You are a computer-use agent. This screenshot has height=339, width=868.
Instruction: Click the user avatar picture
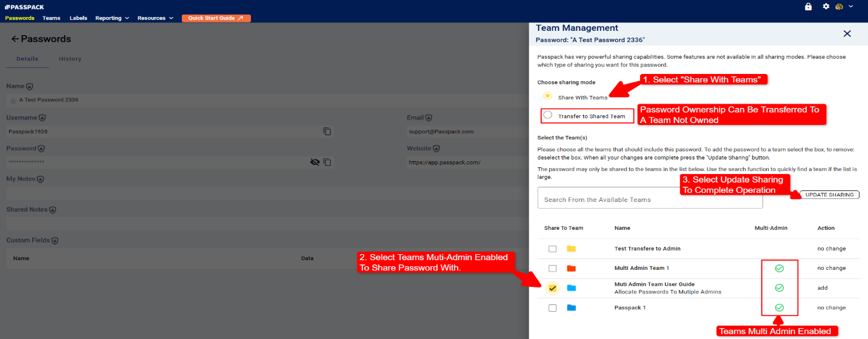(839, 7)
